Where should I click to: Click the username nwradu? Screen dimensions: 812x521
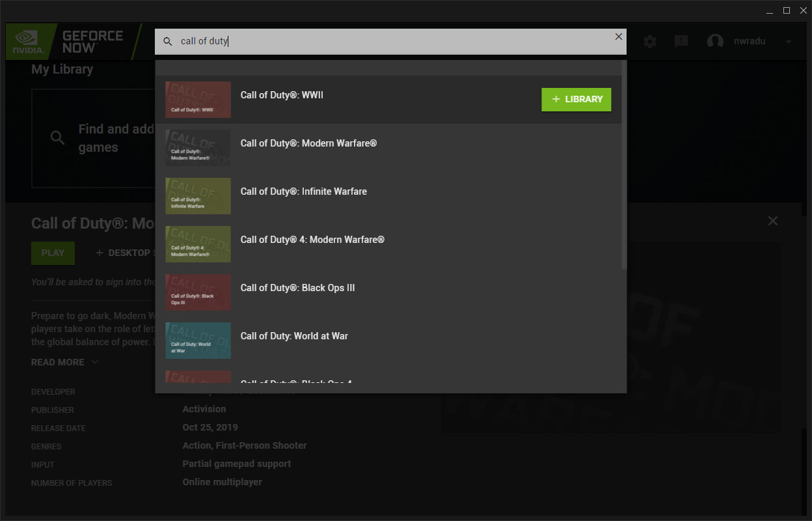click(749, 42)
